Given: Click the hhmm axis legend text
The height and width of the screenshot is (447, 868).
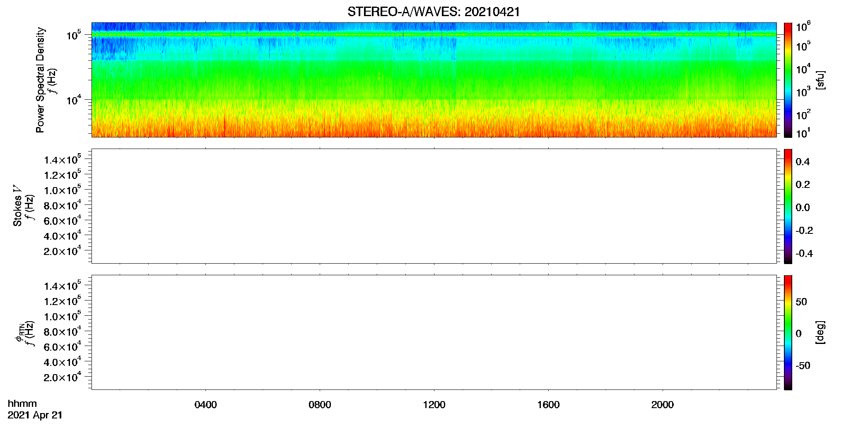Looking at the screenshot, I should (22, 404).
